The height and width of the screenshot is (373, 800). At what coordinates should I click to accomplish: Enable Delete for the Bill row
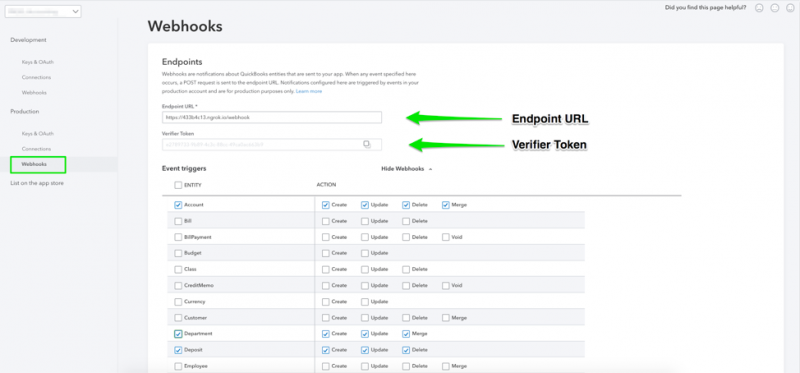click(x=406, y=221)
